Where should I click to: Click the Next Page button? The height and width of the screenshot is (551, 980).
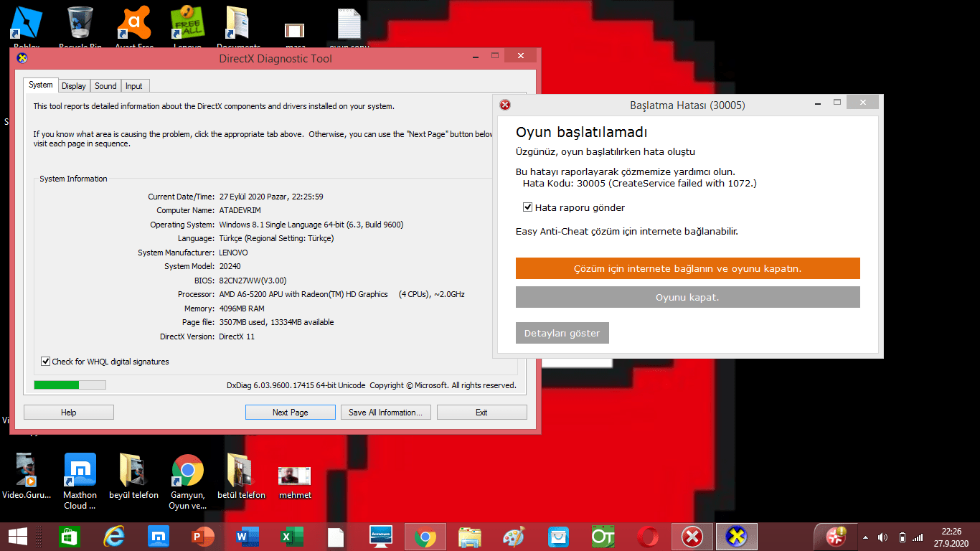291,413
